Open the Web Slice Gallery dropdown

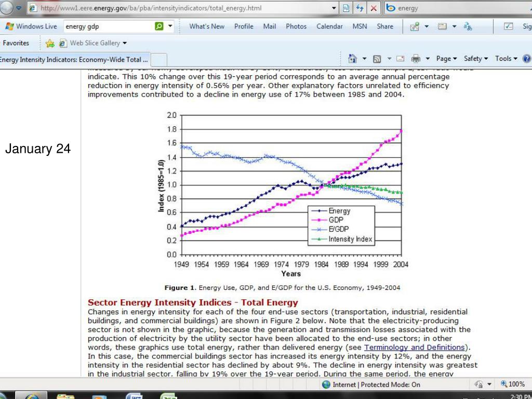coord(125,43)
